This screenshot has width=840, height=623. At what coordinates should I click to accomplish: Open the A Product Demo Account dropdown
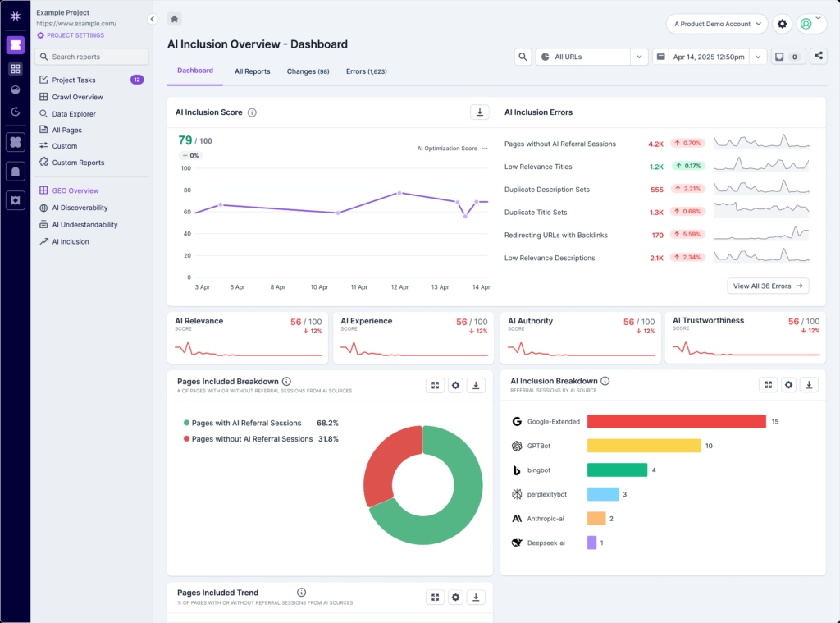(x=714, y=24)
